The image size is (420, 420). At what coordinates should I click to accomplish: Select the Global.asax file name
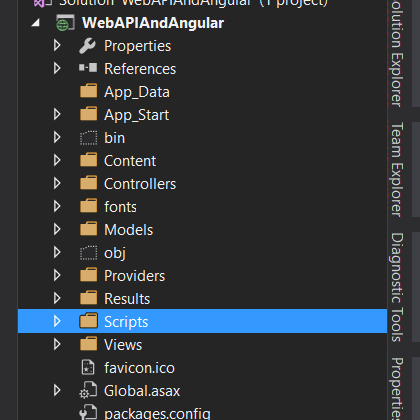142,391
